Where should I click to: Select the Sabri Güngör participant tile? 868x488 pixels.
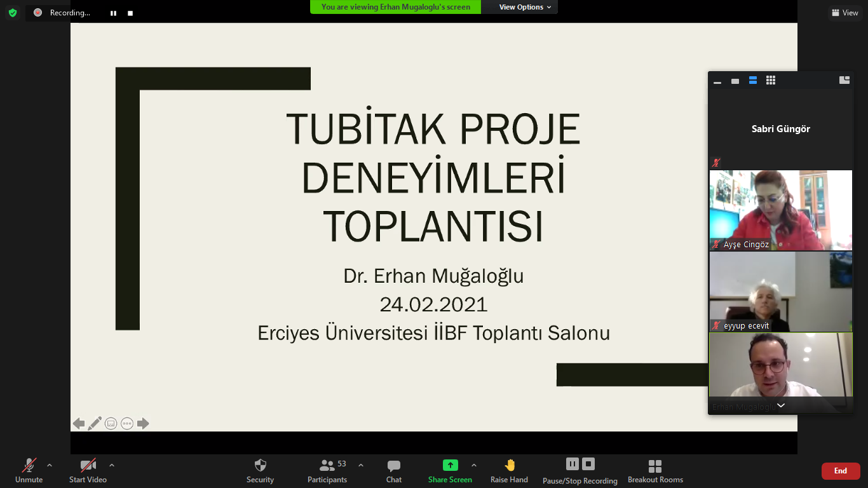pos(781,129)
